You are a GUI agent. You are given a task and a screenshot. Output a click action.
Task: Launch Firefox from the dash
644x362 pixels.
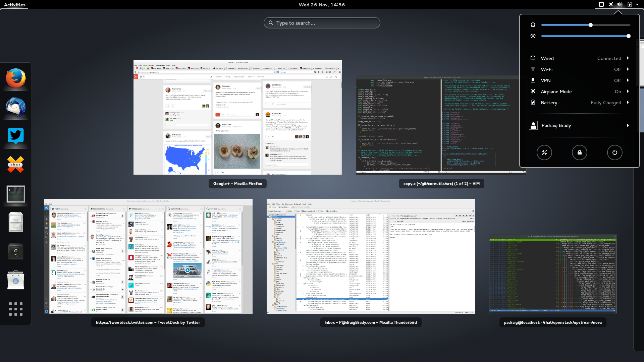[x=16, y=78]
